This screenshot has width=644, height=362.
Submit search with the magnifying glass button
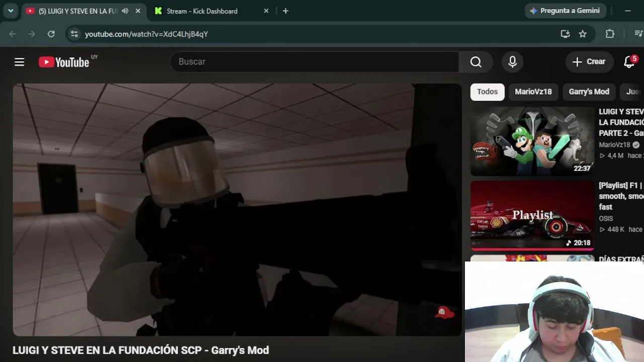[475, 62]
